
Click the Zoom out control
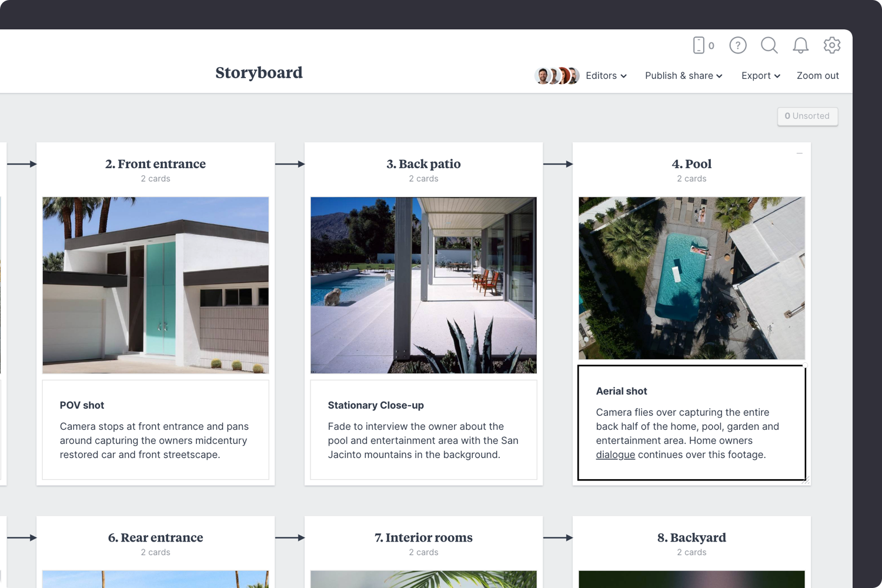[x=818, y=76]
